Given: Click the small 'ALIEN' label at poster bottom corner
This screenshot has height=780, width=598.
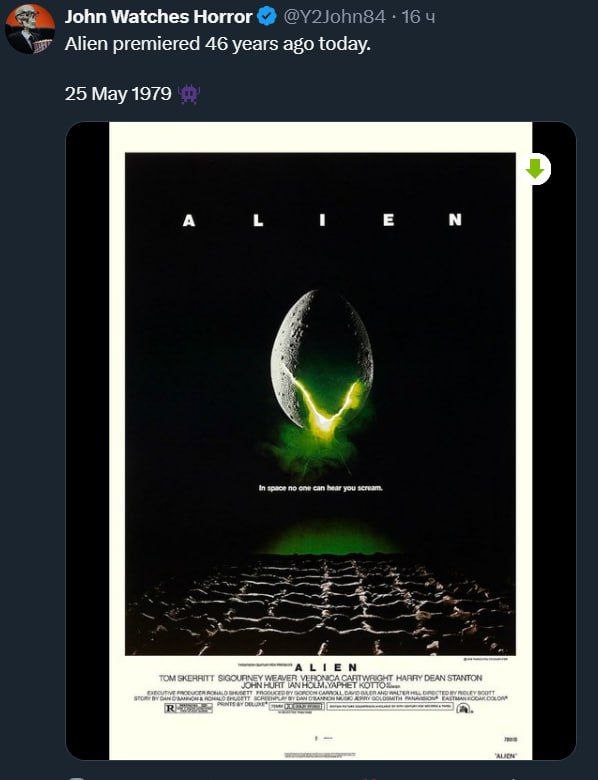Looking at the screenshot, I should coord(505,756).
